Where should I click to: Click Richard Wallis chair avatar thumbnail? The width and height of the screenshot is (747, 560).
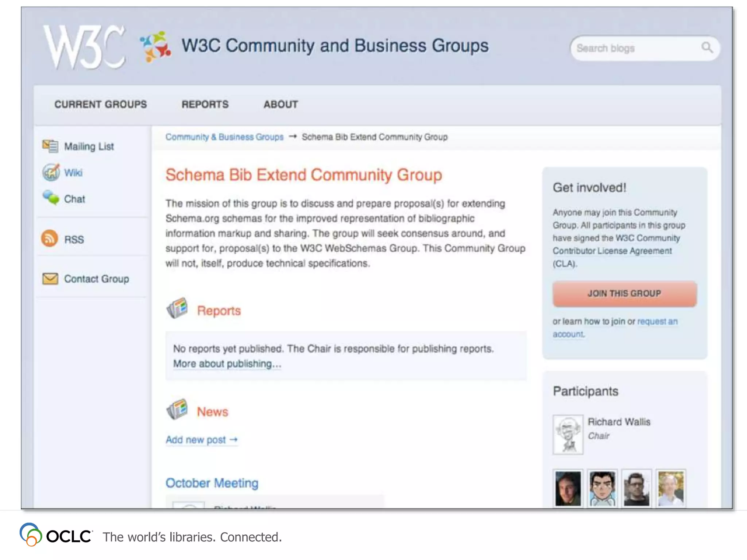click(568, 435)
